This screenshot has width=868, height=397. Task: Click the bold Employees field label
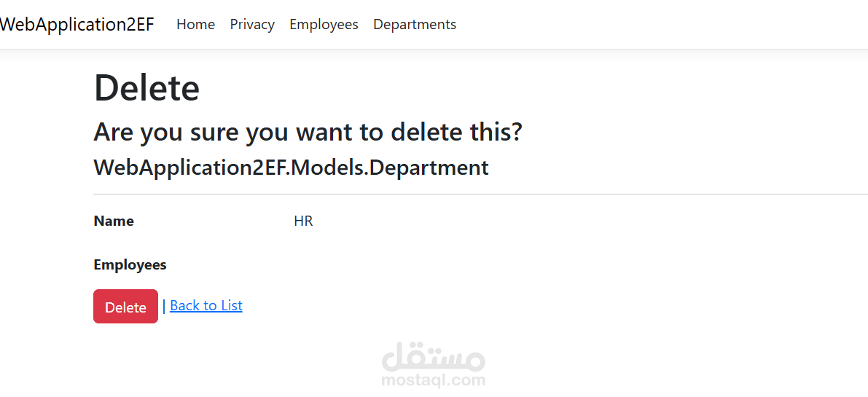(130, 265)
